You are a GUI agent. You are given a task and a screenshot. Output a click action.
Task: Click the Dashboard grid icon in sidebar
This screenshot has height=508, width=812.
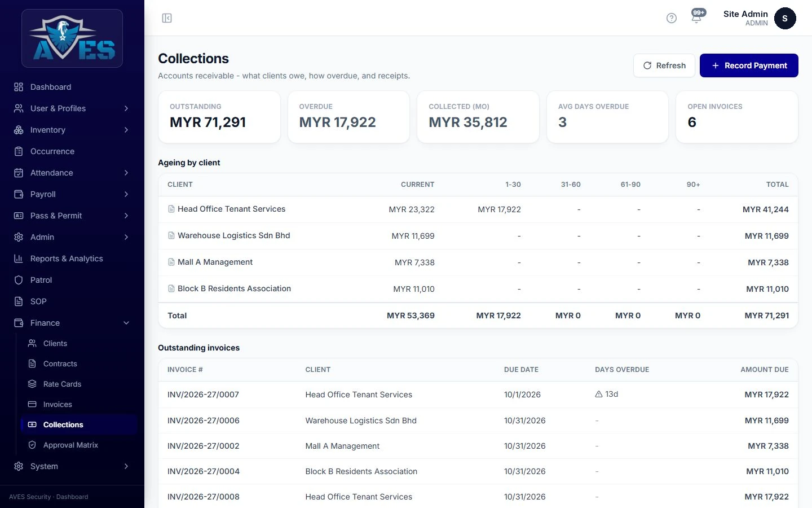(19, 87)
